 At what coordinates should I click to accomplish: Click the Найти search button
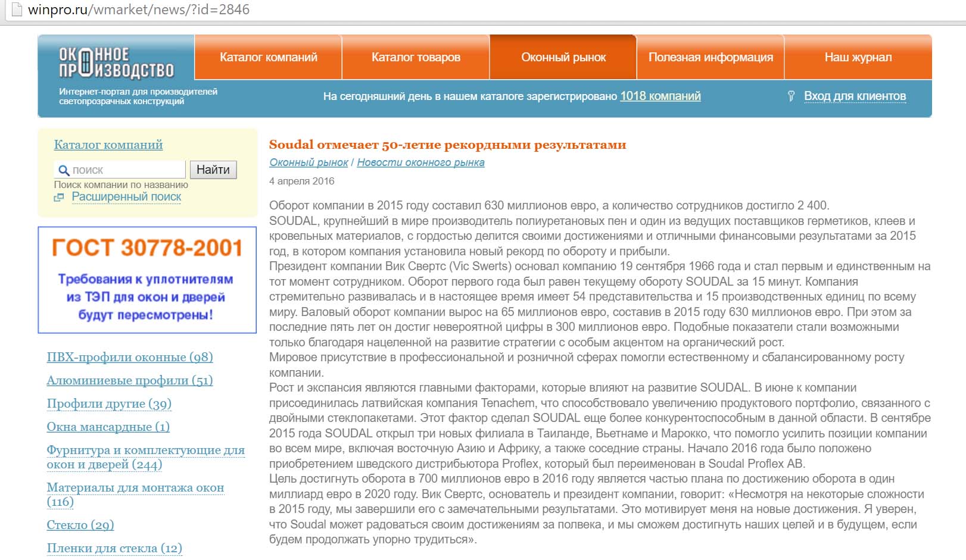[x=213, y=170]
